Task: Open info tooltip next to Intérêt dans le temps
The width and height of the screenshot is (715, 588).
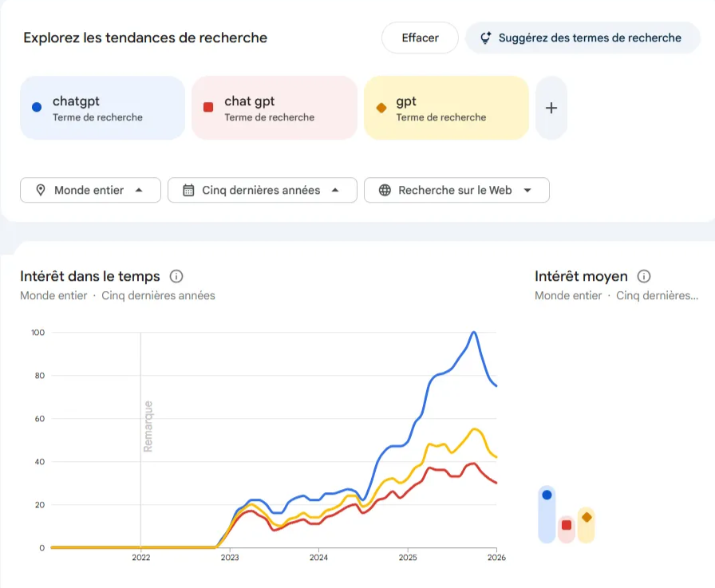Action: [176, 276]
